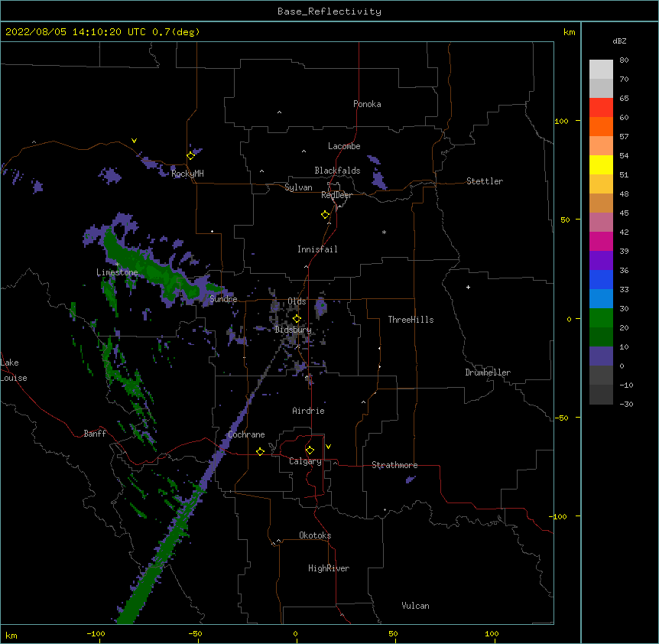Click the dBZ legend heading
This screenshot has height=644, width=659.
click(619, 41)
